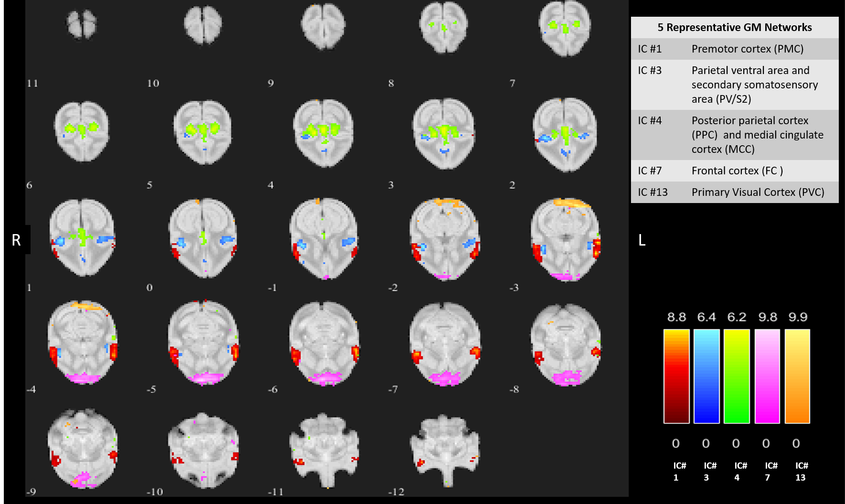Select the magenta IC#7 color bar
Viewport: 845px width, 504px height.
coord(767,376)
